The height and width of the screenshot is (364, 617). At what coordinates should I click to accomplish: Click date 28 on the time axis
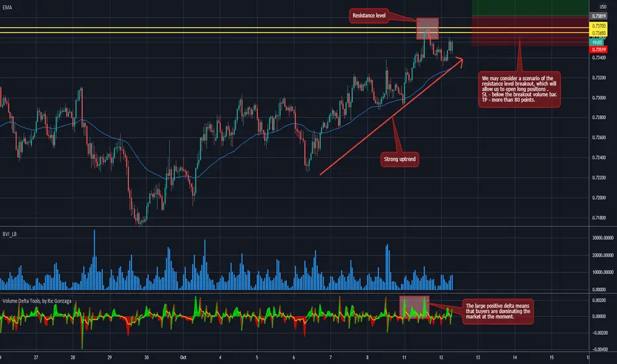(73, 357)
